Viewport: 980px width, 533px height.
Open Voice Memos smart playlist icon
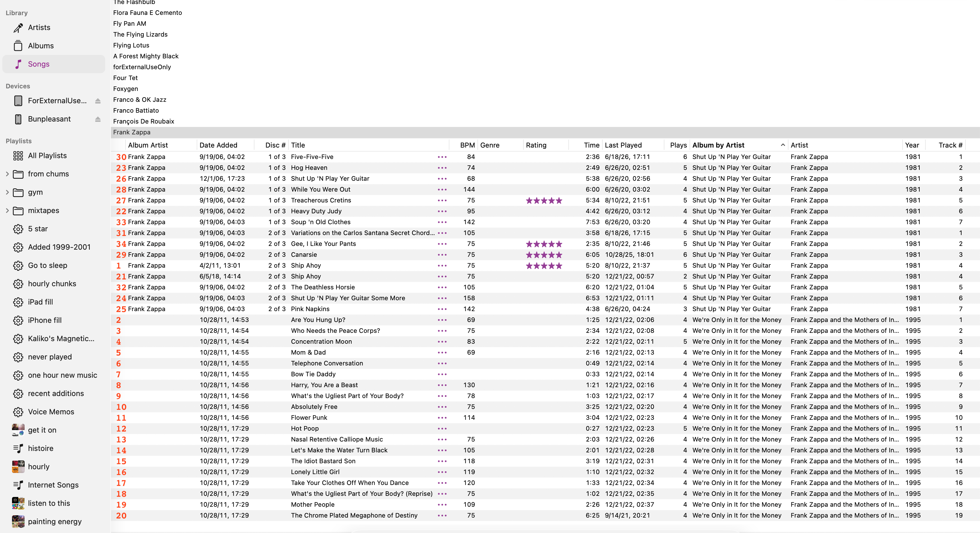18,412
